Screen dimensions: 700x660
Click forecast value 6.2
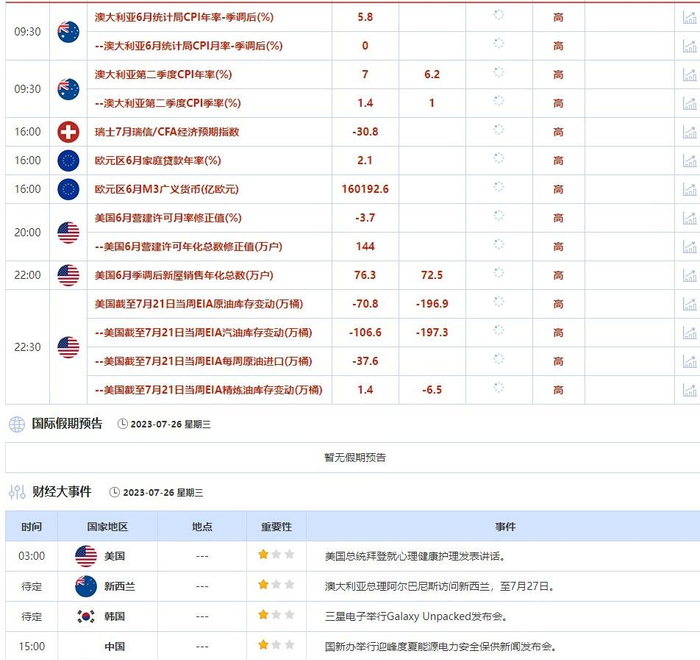point(432,75)
